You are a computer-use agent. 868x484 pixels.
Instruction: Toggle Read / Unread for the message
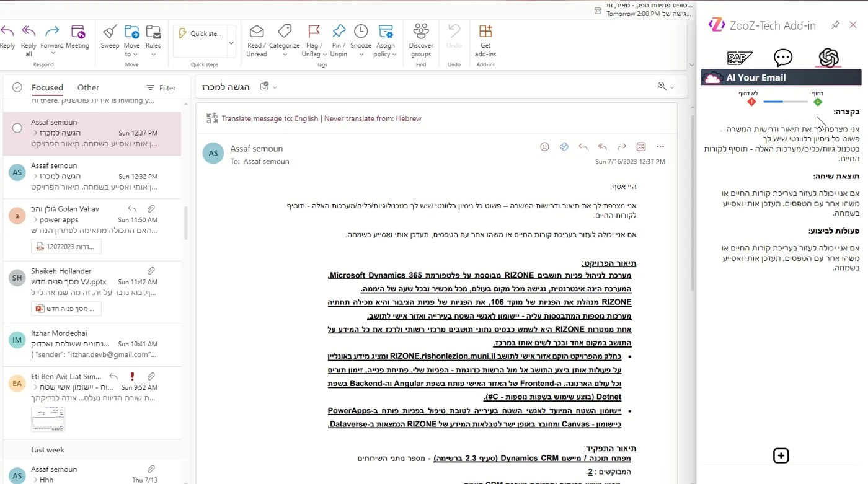click(256, 41)
